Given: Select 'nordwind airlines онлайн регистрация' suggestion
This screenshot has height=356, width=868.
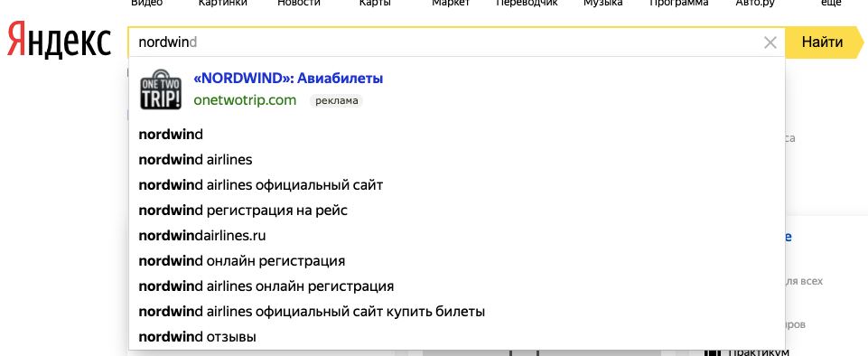Looking at the screenshot, I should pyautogui.click(x=457, y=286).
